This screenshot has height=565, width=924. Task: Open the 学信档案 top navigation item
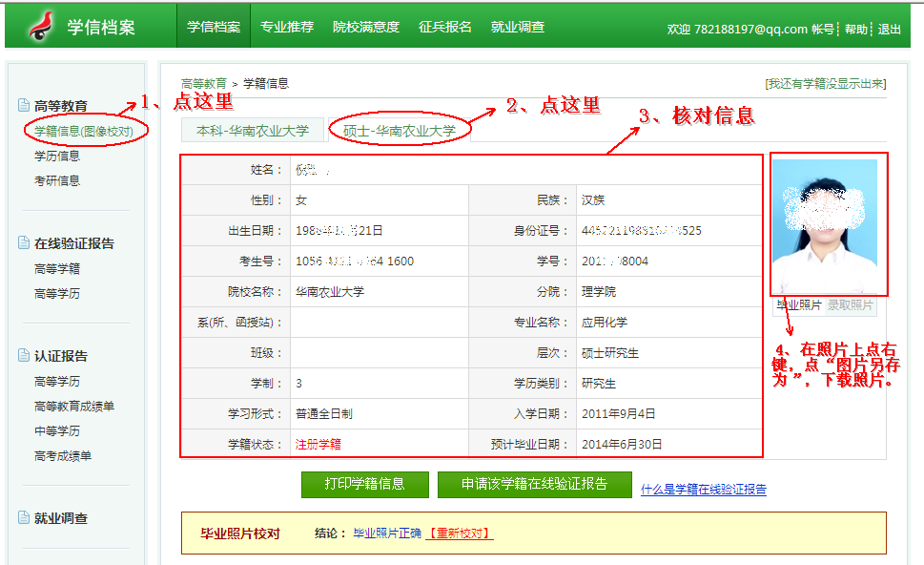[214, 27]
